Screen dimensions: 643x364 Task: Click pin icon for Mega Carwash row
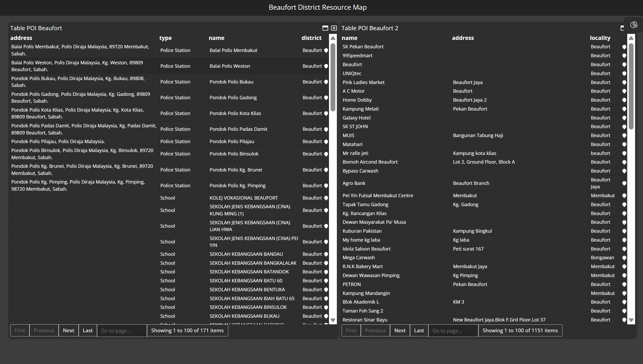tap(624, 258)
